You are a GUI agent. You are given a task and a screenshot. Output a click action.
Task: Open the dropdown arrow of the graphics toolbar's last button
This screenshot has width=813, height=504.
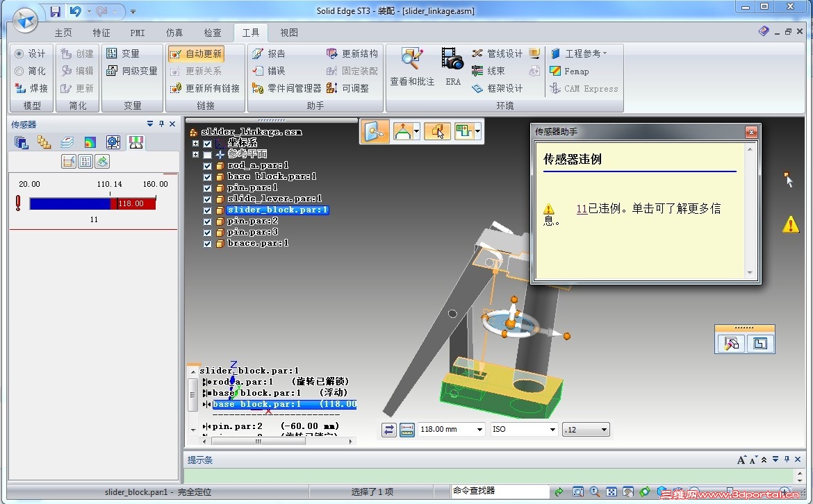477,132
